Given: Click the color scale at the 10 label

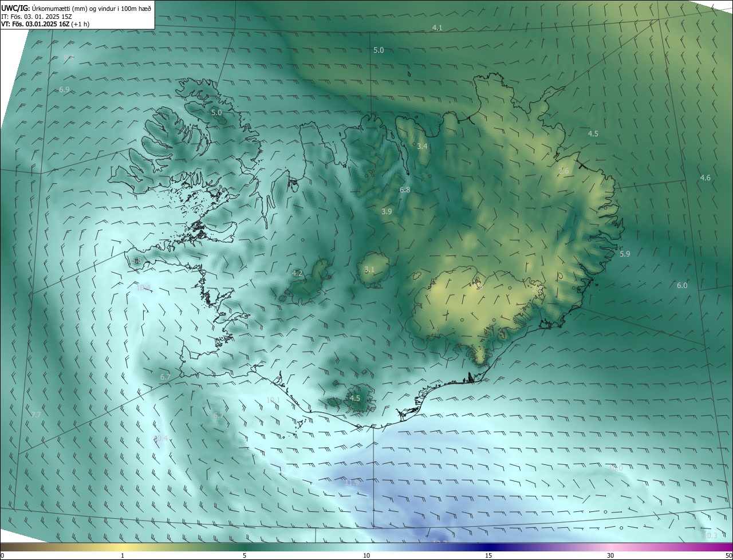Looking at the screenshot, I should (x=366, y=555).
